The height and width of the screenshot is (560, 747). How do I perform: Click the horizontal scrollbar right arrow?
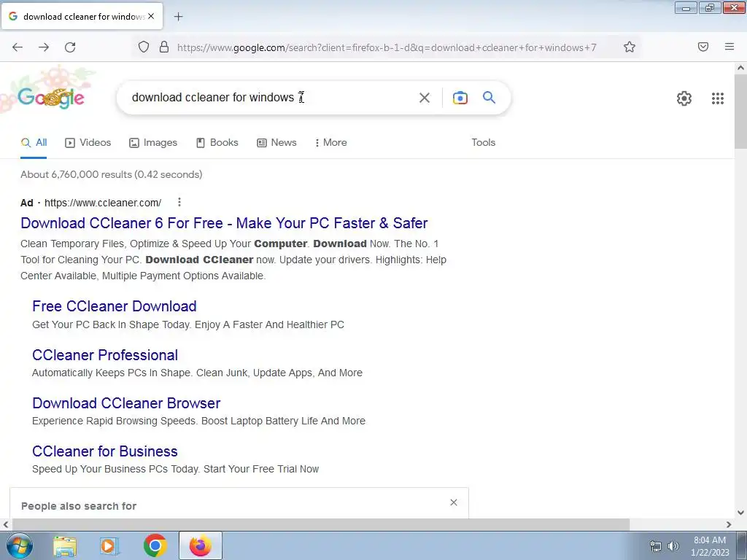pyautogui.click(x=729, y=525)
